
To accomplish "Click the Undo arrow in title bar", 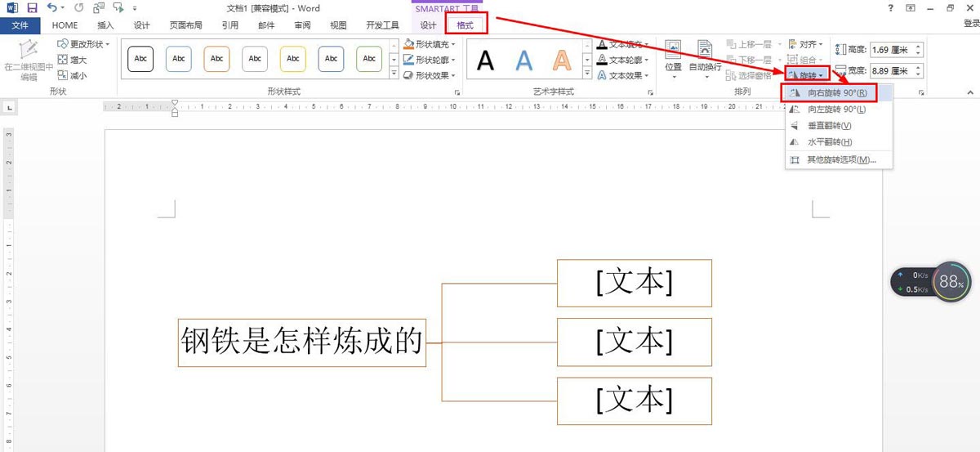I will 52,8.
